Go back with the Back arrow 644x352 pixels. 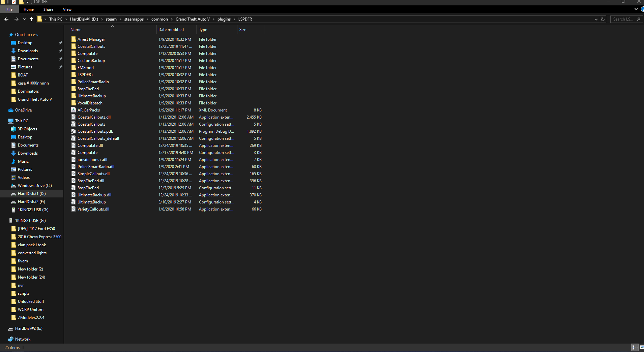point(6,19)
